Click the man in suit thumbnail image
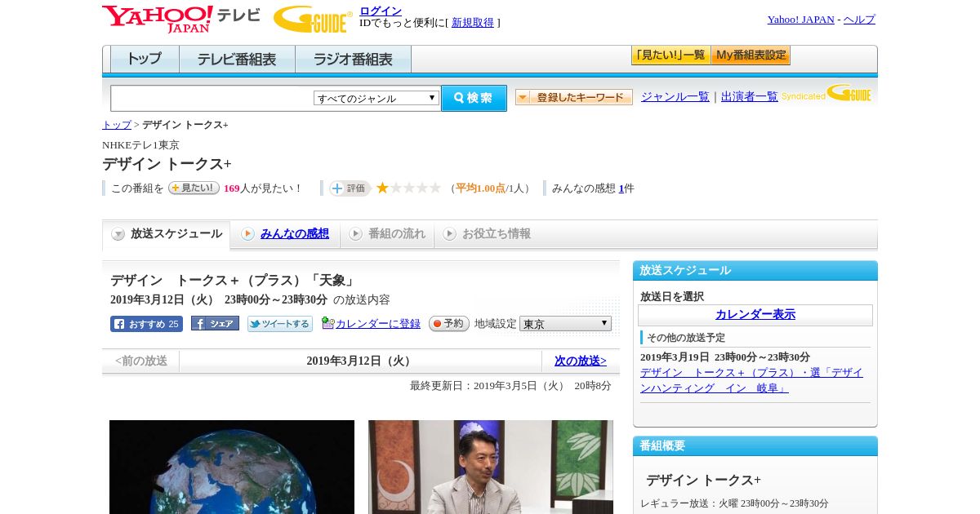 coord(491,467)
